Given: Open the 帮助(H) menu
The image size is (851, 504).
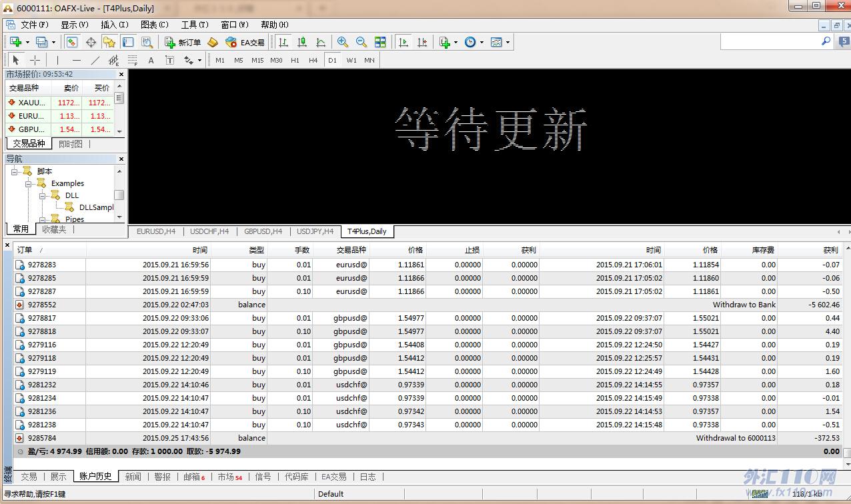Looking at the screenshot, I should pos(275,25).
